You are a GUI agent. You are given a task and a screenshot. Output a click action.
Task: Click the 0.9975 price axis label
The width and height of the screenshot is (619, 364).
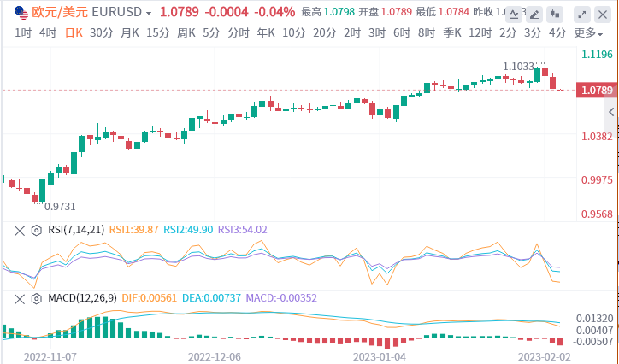point(597,180)
